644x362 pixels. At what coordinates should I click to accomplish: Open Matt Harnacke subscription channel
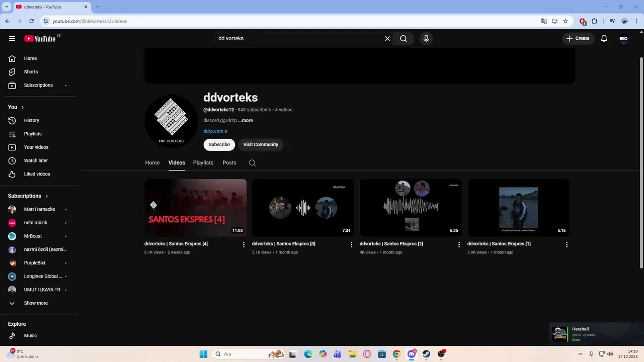click(40, 209)
